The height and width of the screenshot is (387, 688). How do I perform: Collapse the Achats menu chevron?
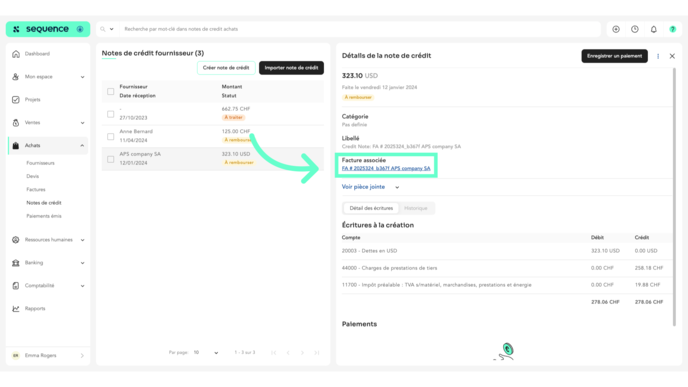coord(82,146)
